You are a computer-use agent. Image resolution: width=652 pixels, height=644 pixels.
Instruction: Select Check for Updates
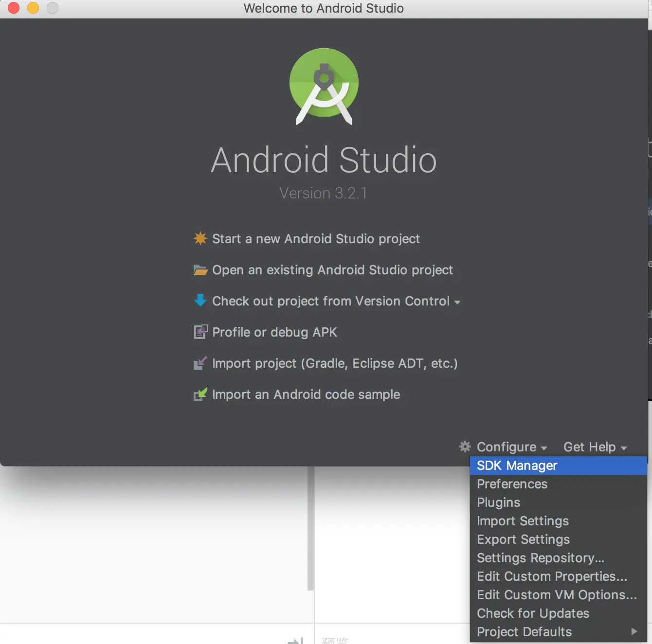tap(533, 613)
